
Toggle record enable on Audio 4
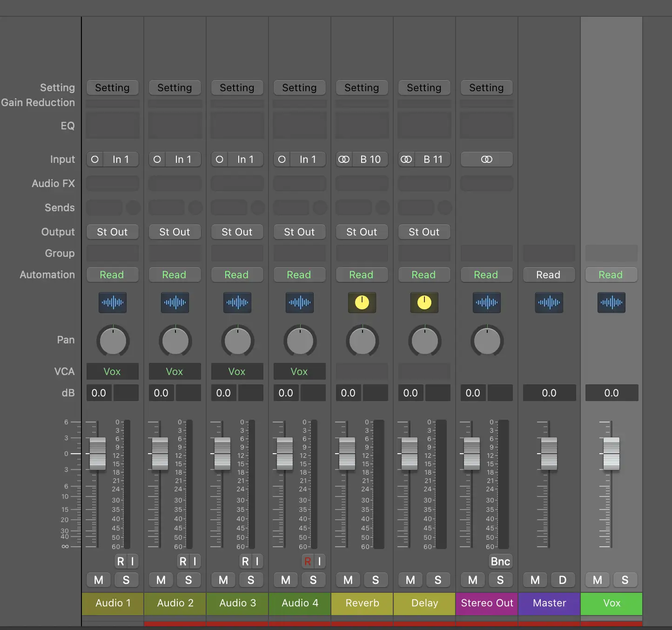pyautogui.click(x=307, y=562)
